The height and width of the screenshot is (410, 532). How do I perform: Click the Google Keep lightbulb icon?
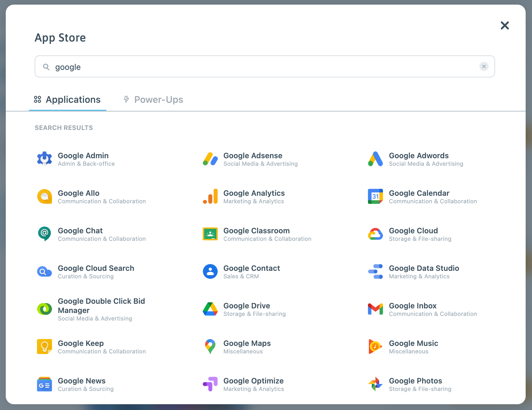tap(44, 346)
